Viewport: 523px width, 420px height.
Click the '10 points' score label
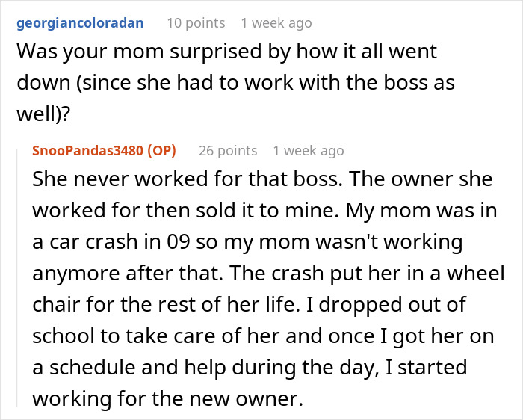tap(195, 23)
